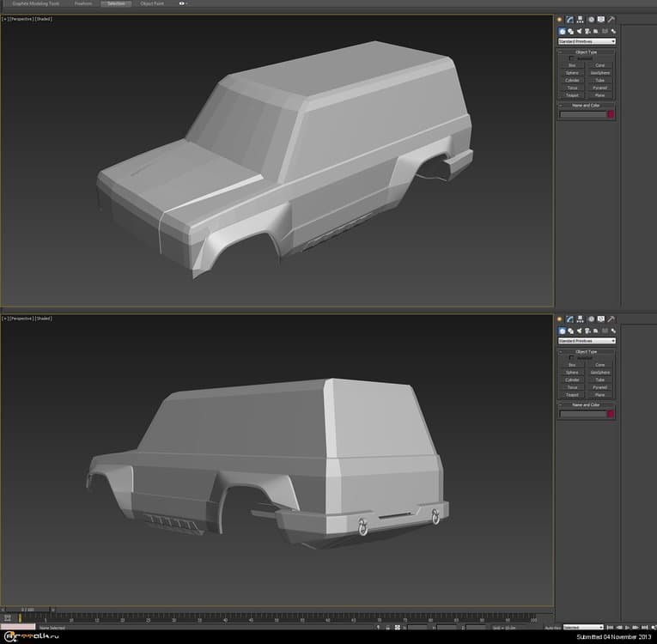Enable AutoGrid checkbox in upper Object Type rollout
This screenshot has width=657, height=644.
point(572,58)
